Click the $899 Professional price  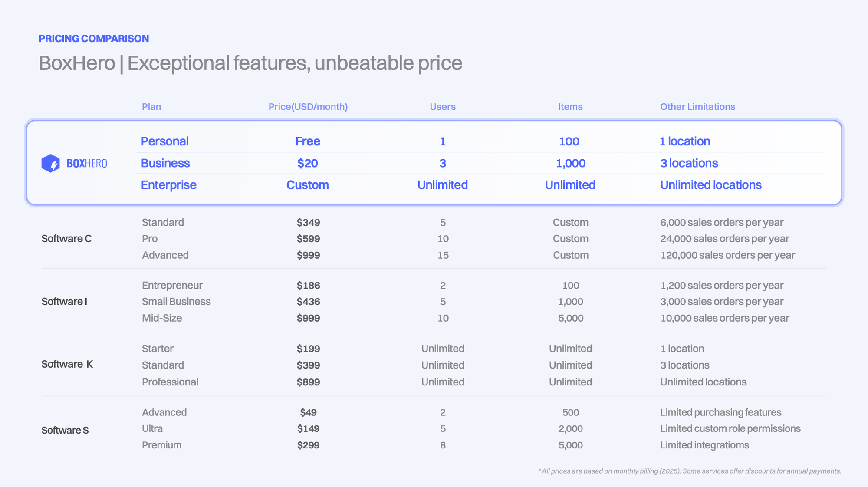click(308, 382)
